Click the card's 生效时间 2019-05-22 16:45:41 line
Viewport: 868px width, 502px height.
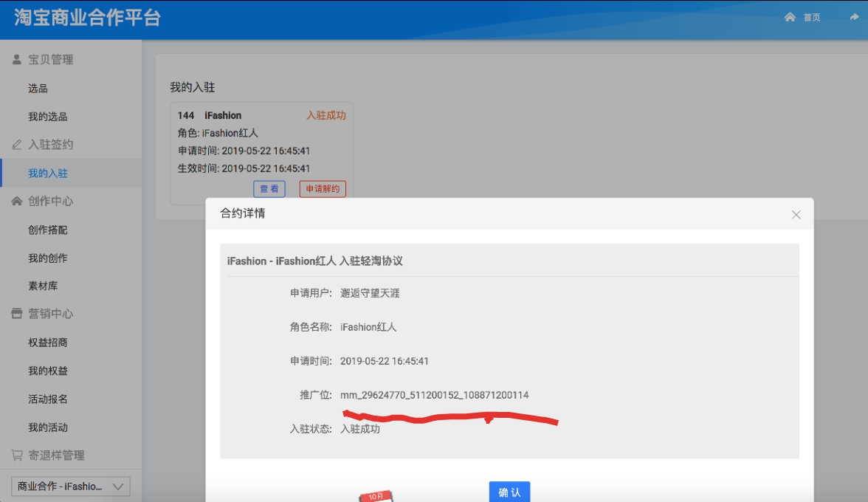point(244,168)
